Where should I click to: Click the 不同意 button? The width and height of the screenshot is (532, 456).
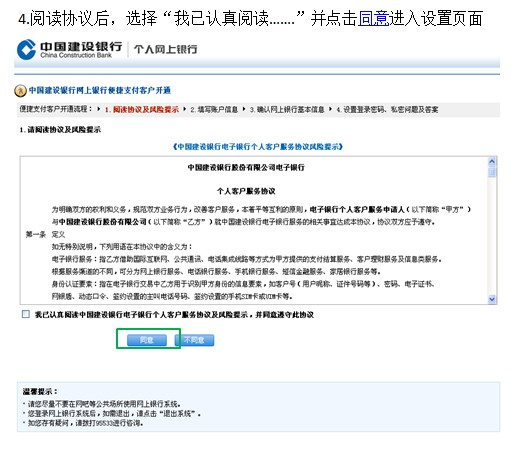(194, 340)
